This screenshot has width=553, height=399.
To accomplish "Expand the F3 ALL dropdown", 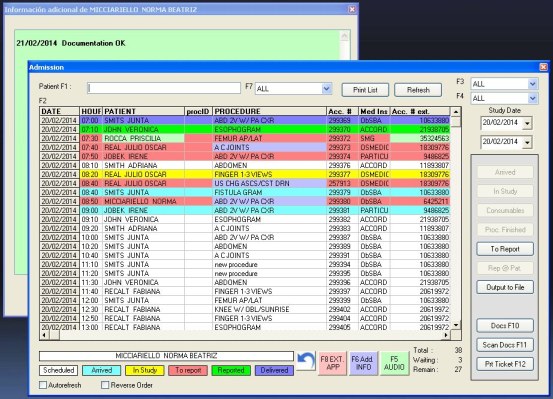I will tap(533, 84).
